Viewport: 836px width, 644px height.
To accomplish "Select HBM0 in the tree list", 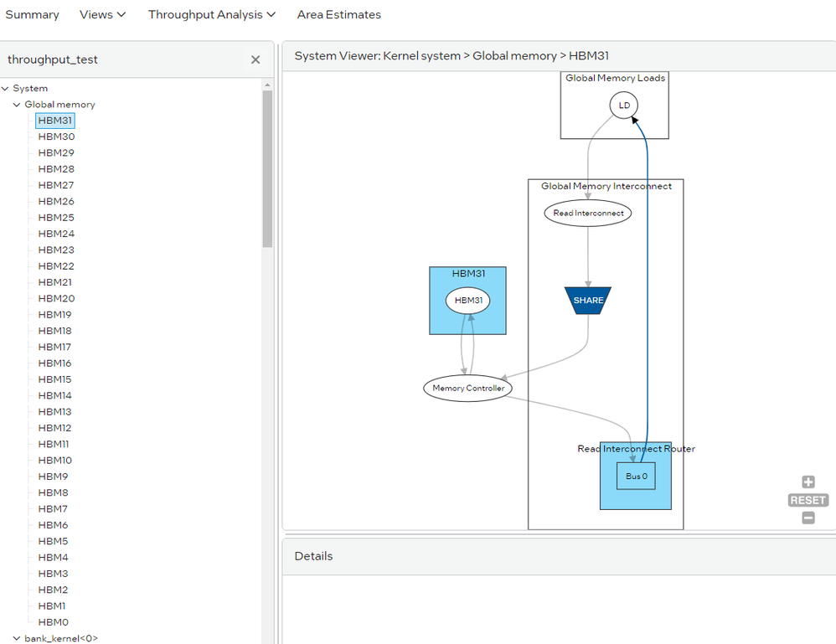I will 54,622.
